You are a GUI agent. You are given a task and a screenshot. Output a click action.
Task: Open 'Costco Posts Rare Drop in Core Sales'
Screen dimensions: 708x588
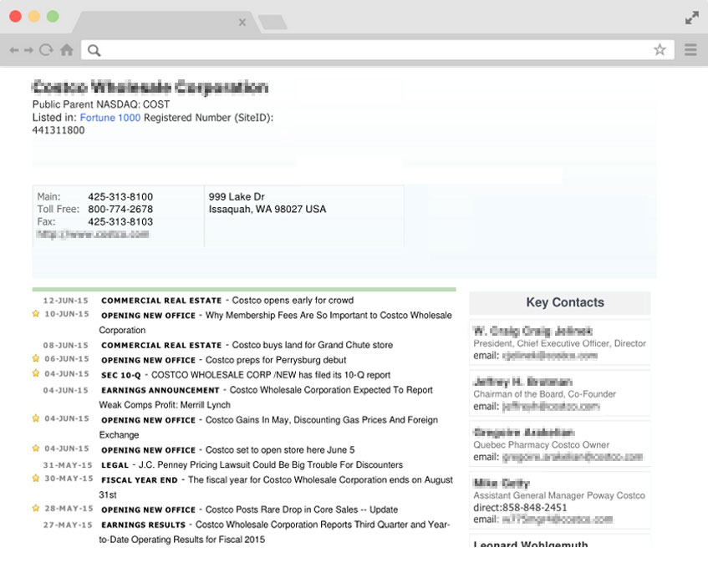pyautogui.click(x=302, y=510)
